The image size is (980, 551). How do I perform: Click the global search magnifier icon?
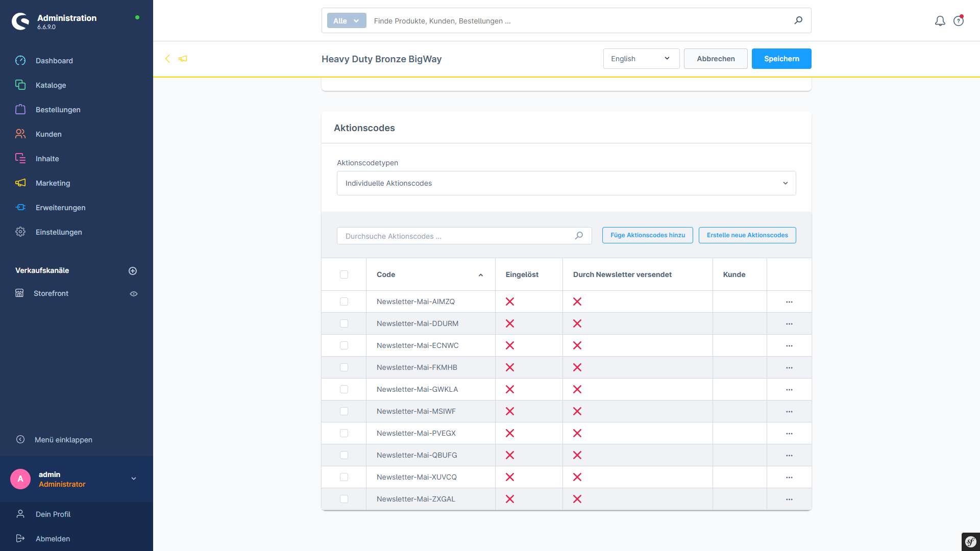tap(798, 20)
